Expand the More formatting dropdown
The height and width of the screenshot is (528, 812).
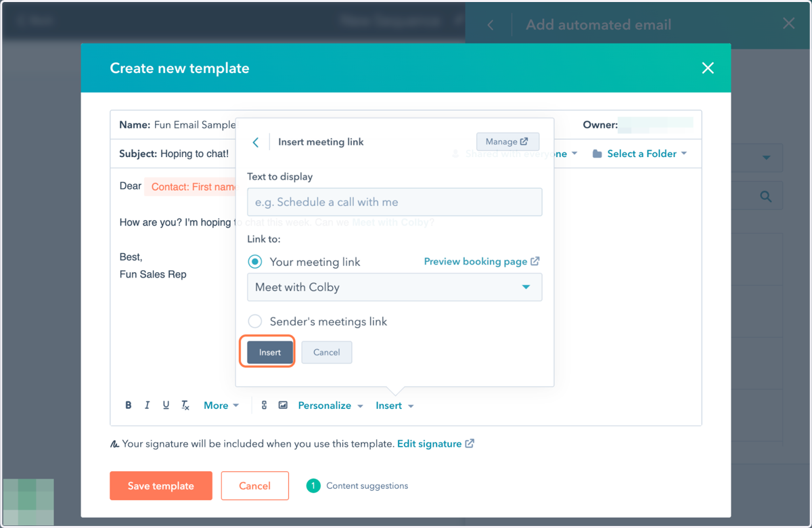pos(221,405)
